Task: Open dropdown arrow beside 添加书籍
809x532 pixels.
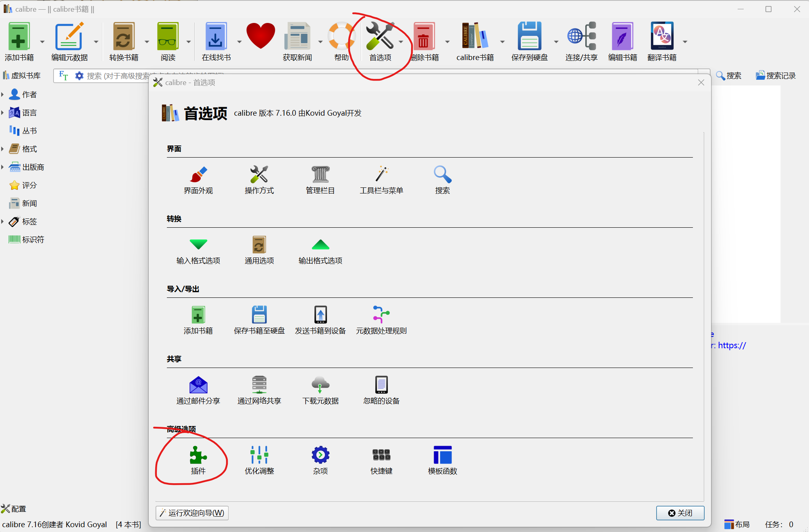Action: tap(42, 42)
